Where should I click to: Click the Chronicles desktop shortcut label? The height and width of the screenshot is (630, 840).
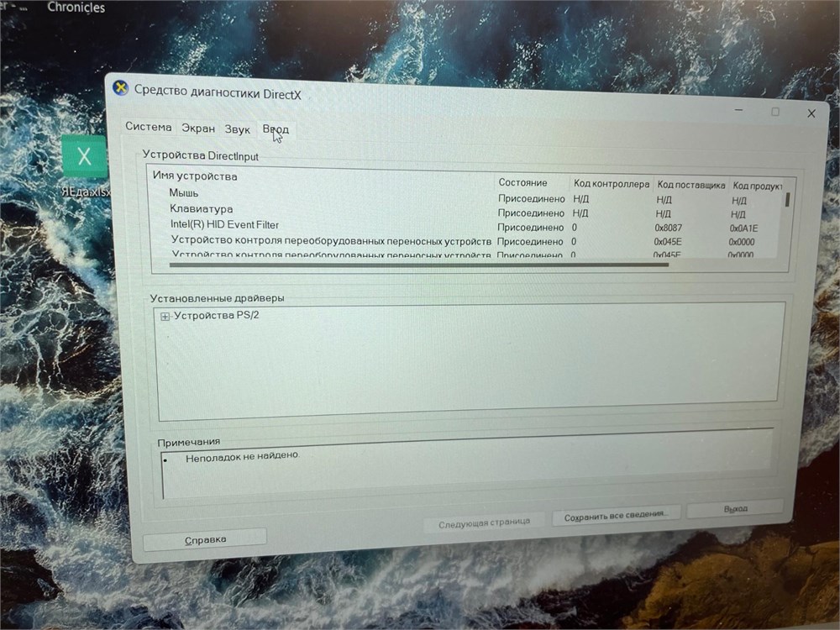(x=76, y=8)
